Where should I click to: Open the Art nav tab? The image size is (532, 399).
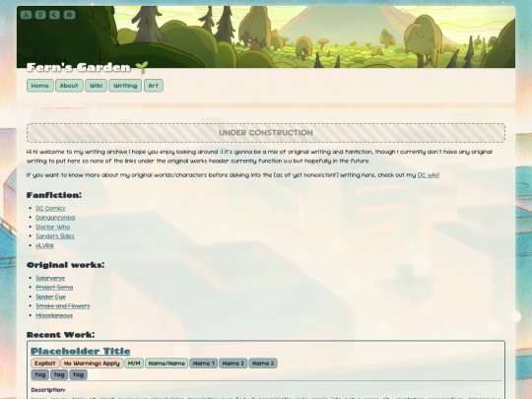click(154, 86)
